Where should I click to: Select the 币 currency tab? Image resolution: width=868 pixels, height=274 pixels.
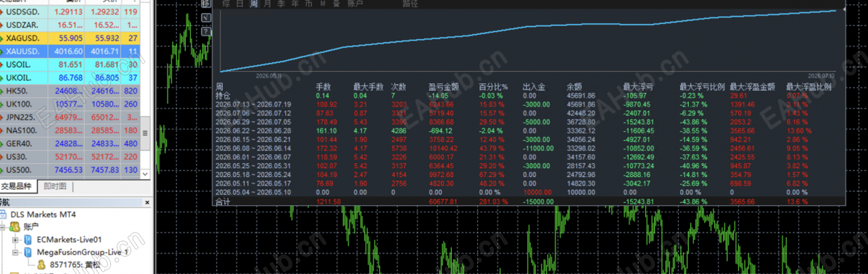(x=309, y=4)
